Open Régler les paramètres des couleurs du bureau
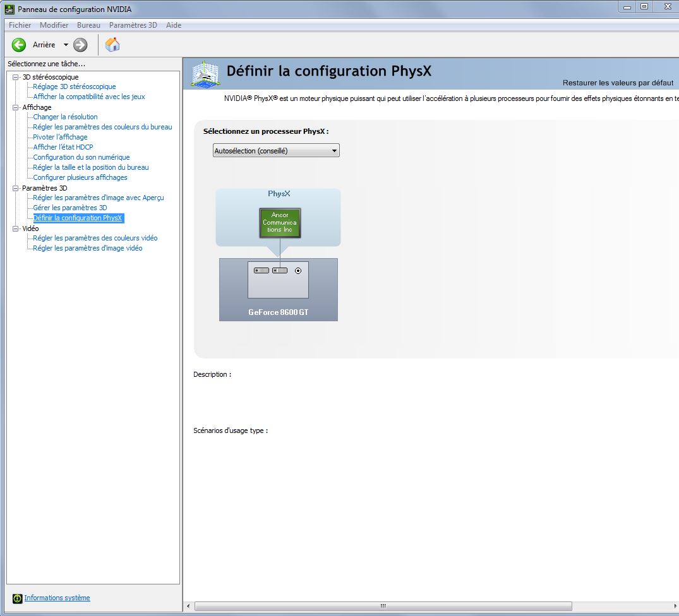The height and width of the screenshot is (616, 679). click(102, 127)
